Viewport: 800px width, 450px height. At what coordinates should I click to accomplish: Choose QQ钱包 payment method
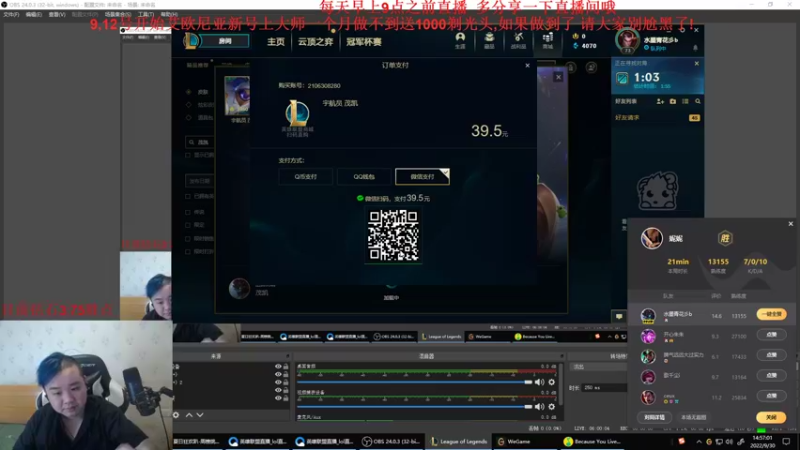click(x=364, y=177)
